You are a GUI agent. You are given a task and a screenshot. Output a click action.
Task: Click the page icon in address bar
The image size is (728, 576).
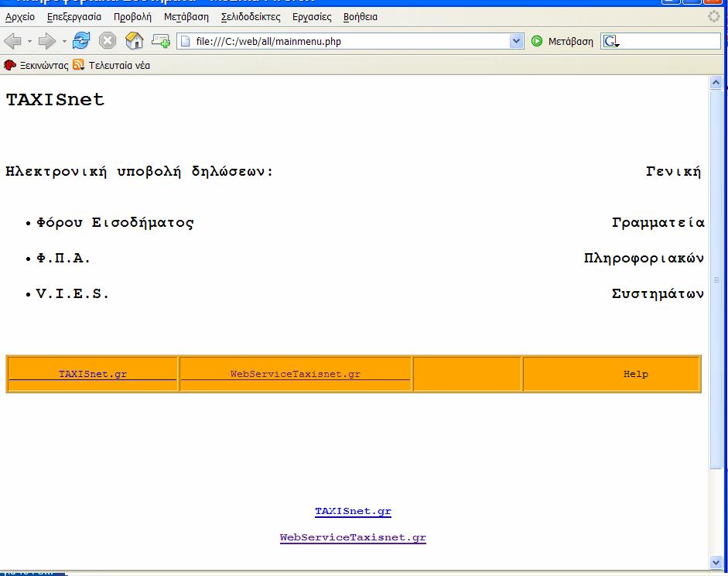185,41
